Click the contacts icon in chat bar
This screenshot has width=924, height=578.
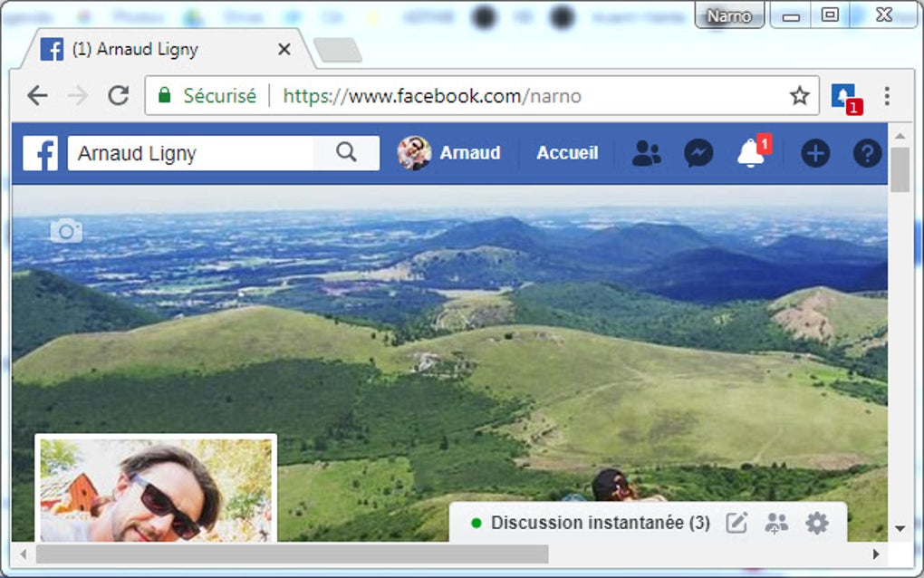tap(775, 522)
